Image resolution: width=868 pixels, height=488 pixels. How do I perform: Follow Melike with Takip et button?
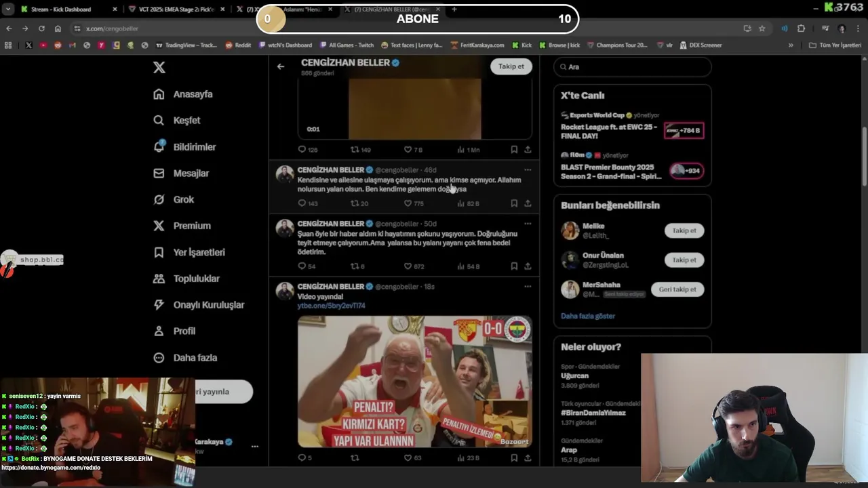tap(684, 230)
